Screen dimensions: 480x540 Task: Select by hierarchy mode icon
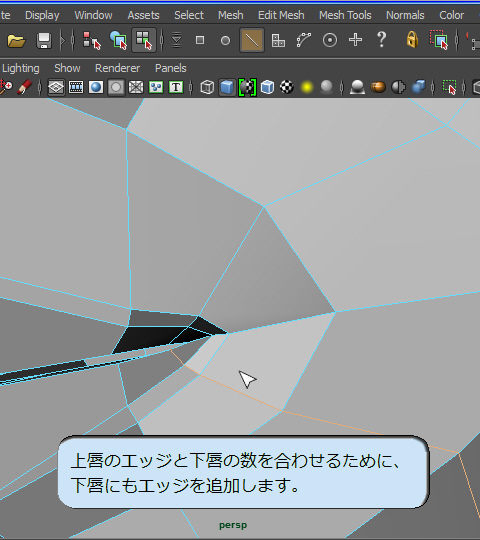click(92, 41)
